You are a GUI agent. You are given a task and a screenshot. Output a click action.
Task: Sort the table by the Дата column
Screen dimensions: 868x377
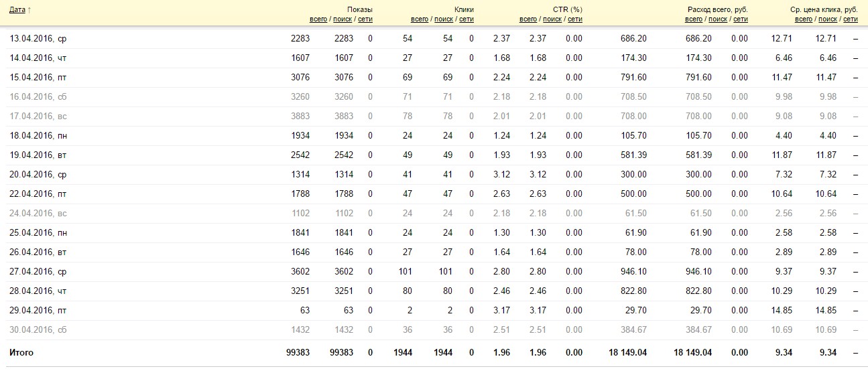coord(17,9)
